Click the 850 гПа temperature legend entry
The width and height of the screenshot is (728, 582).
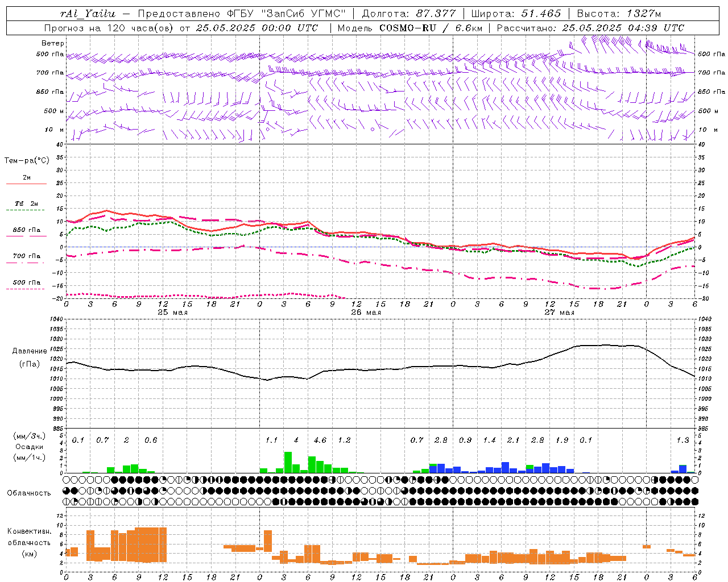click(x=26, y=230)
